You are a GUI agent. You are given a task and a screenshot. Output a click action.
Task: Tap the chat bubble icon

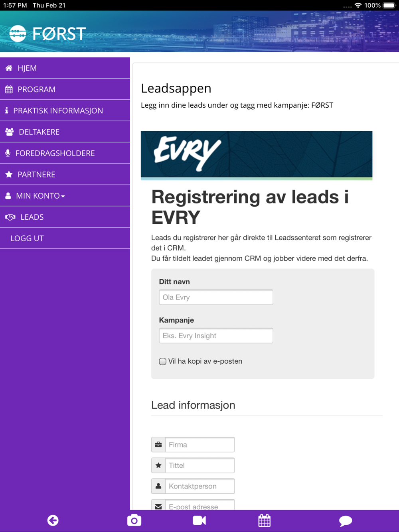[346, 521]
